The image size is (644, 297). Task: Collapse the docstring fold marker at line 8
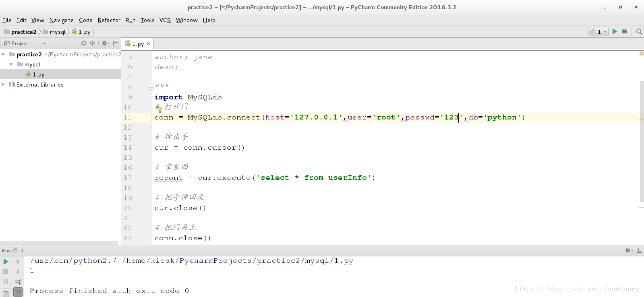point(151,87)
